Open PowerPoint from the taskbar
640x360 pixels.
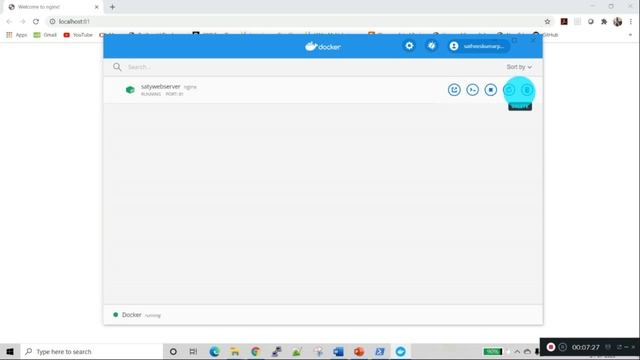tap(359, 351)
